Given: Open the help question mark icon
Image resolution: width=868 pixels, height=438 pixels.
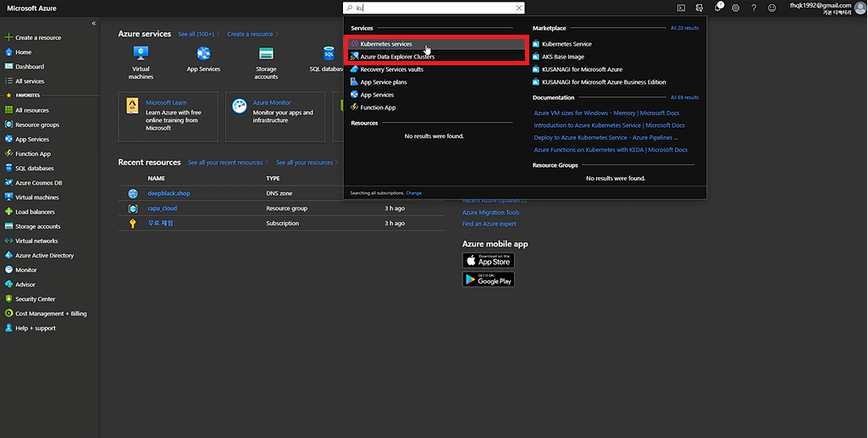Looking at the screenshot, I should pyautogui.click(x=754, y=8).
